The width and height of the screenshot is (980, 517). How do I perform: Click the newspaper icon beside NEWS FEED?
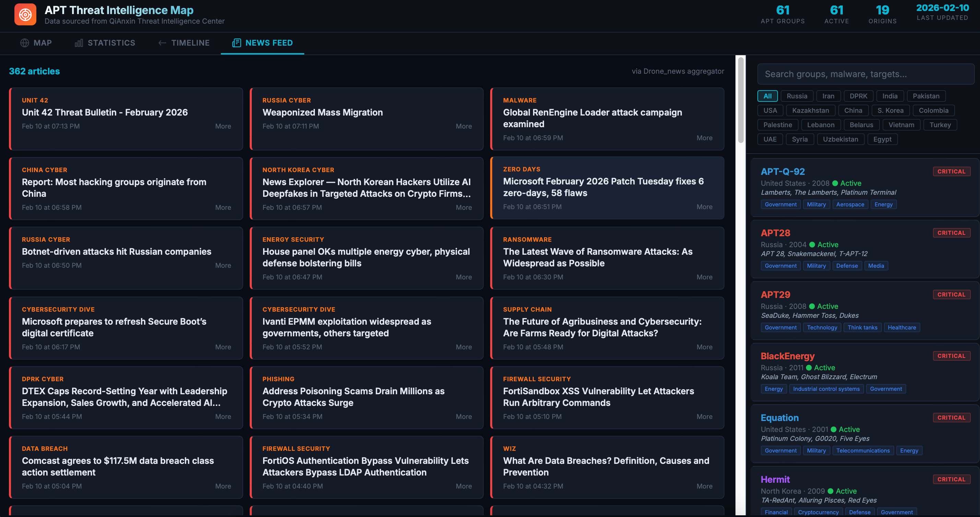pyautogui.click(x=237, y=43)
